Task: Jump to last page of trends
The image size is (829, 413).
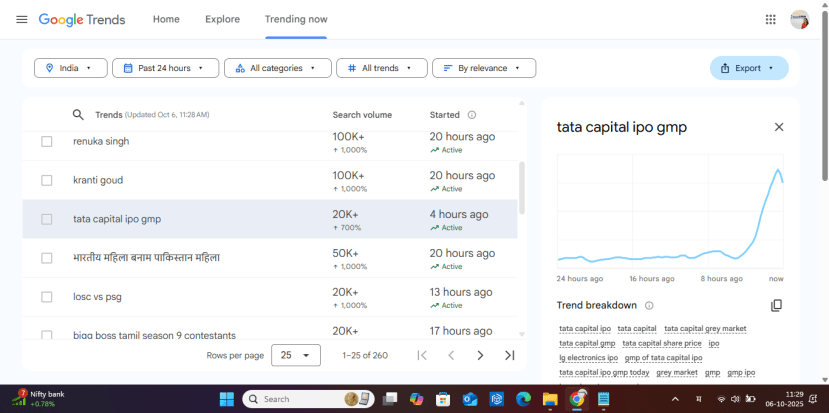Action: coord(509,355)
